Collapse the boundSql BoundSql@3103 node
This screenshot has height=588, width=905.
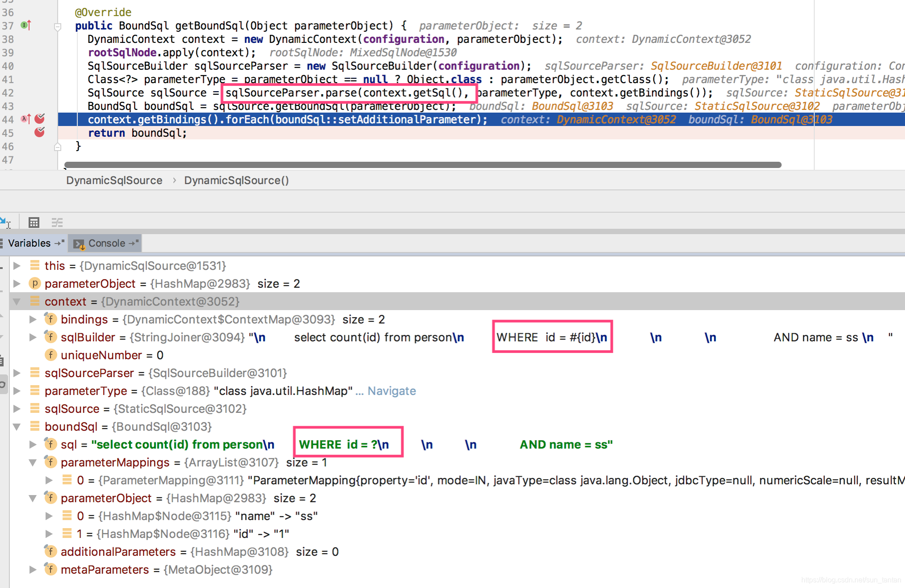point(17,427)
